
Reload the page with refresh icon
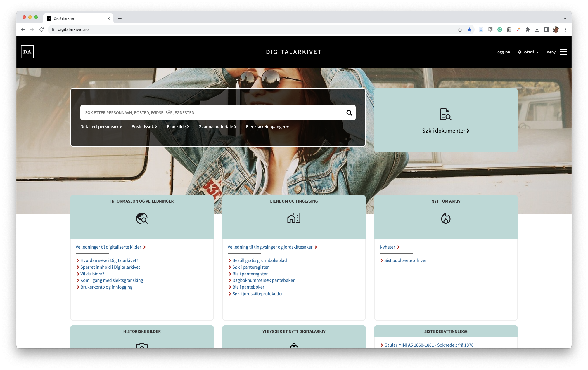coord(41,29)
